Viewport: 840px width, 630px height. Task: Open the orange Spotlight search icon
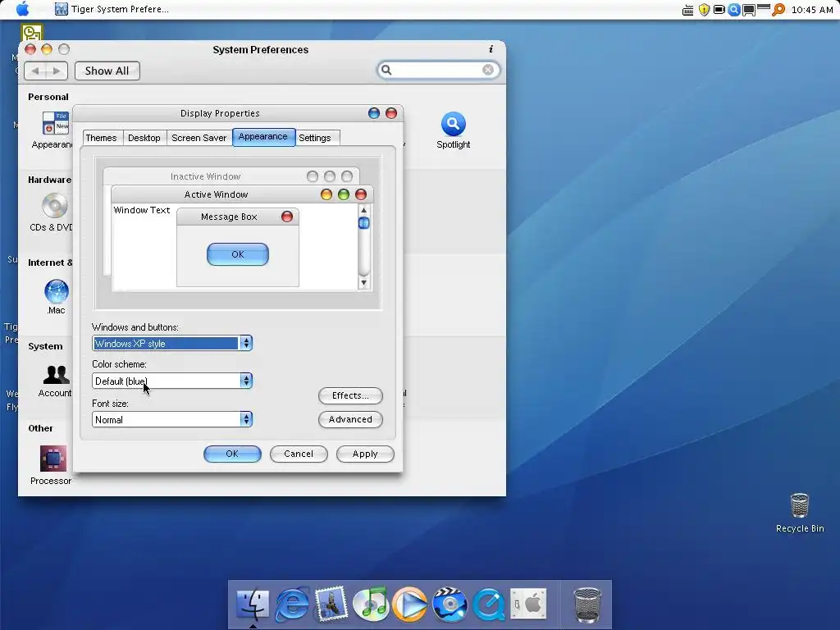pyautogui.click(x=778, y=10)
